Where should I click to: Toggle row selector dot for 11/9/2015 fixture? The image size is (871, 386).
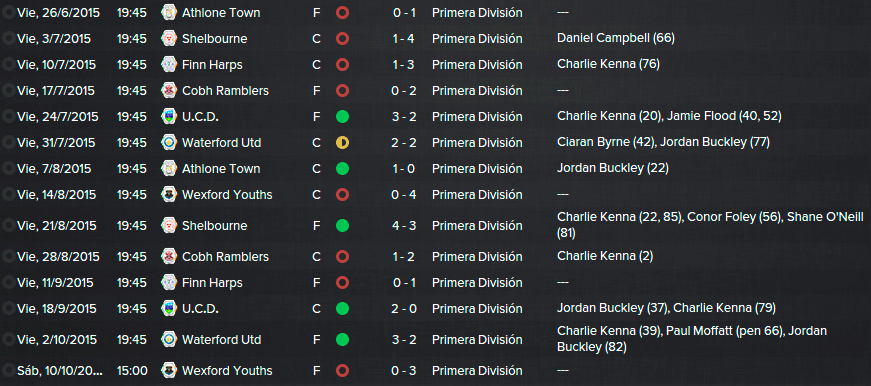tap(8, 283)
